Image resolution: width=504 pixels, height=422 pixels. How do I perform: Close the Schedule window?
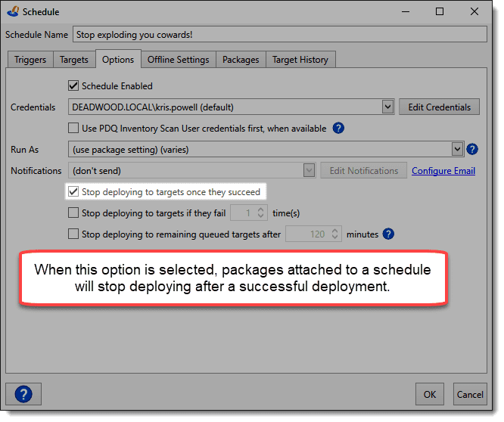(x=474, y=11)
